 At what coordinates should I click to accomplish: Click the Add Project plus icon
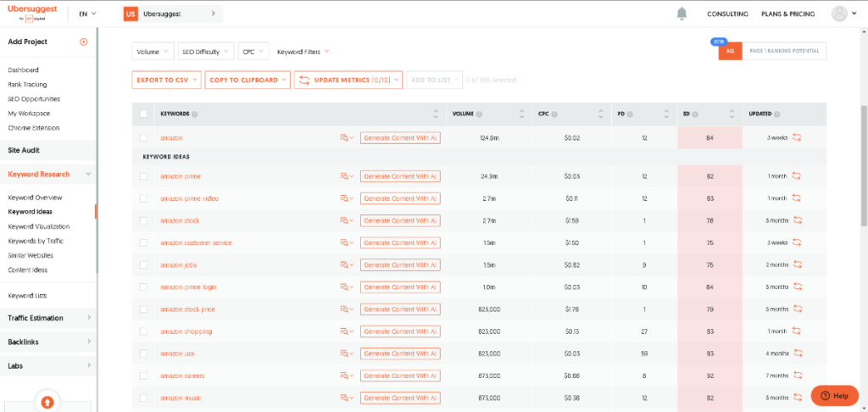(x=84, y=42)
